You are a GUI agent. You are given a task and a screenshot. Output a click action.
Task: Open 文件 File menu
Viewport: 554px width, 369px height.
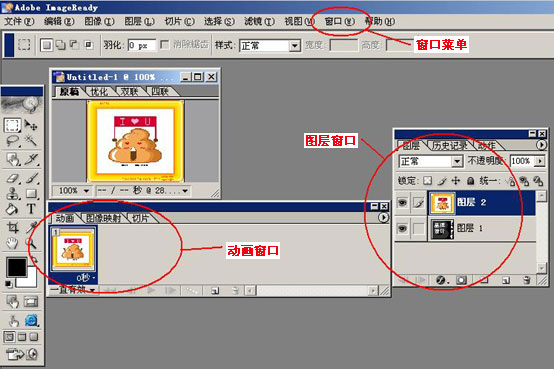click(19, 22)
